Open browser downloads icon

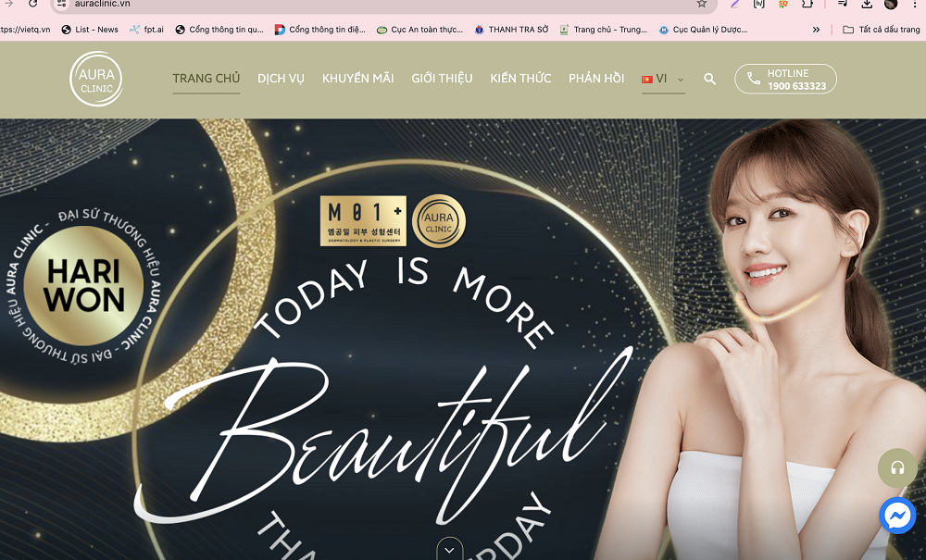pyautogui.click(x=867, y=4)
